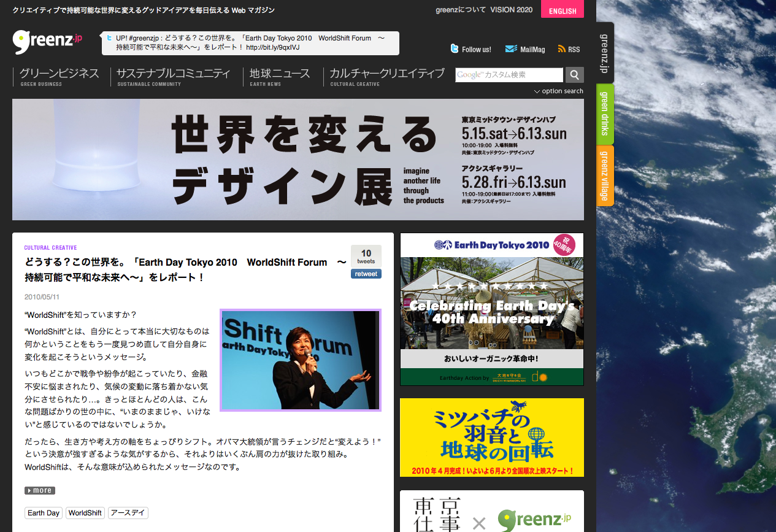
Task: Click the 10 tweets counter
Action: tap(366, 256)
